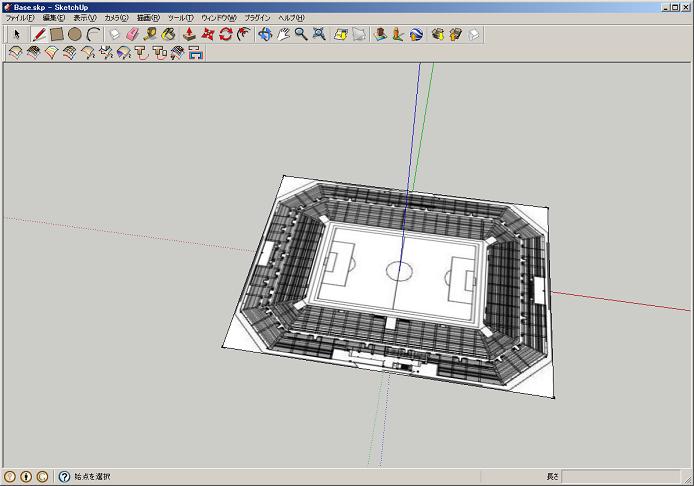This screenshot has height=486, width=694.
Task: Expand the プラグイン menu
Action: coord(257,18)
